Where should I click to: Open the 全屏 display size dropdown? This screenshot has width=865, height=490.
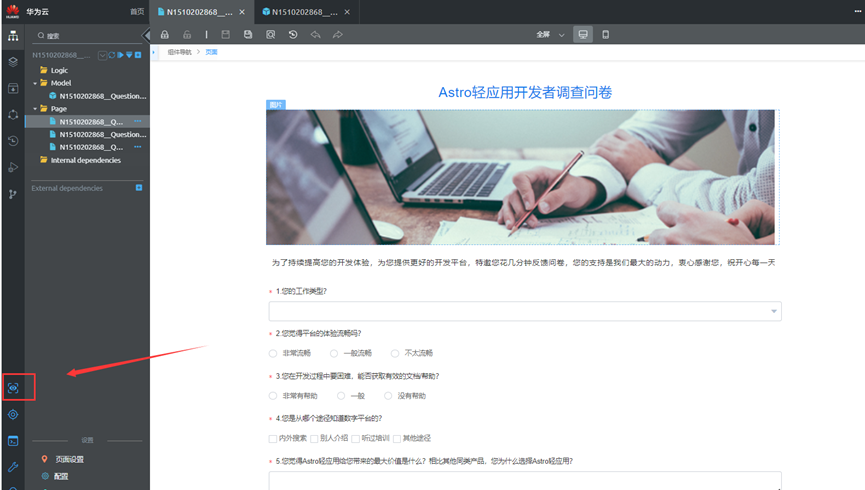pyautogui.click(x=551, y=34)
